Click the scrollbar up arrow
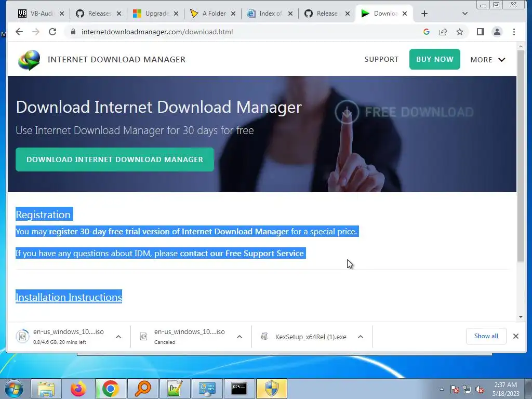This screenshot has width=532, height=399. (x=521, y=46)
